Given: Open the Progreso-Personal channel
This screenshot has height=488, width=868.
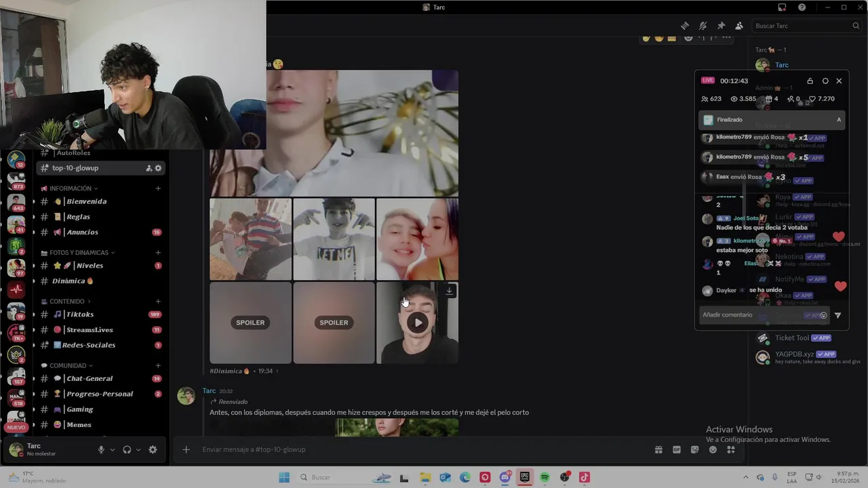Looking at the screenshot, I should [100, 394].
